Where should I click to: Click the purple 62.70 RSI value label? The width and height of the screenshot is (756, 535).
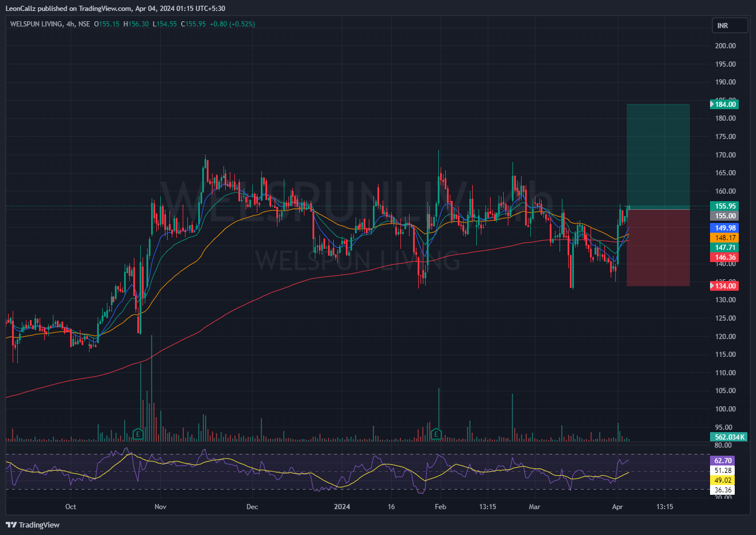pyautogui.click(x=723, y=460)
